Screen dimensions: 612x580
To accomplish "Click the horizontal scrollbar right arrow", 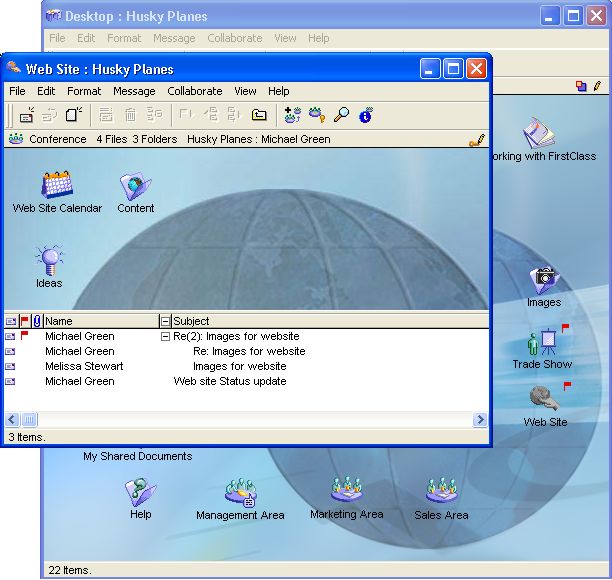I will (x=480, y=420).
